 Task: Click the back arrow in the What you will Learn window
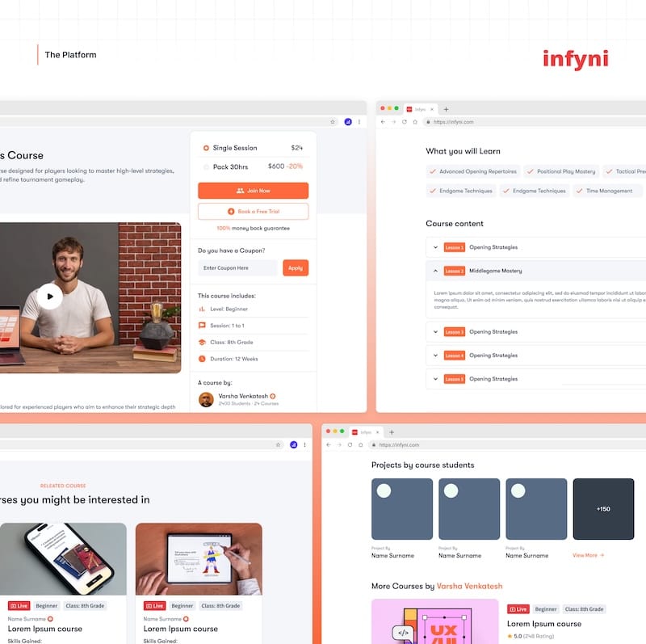tap(383, 122)
